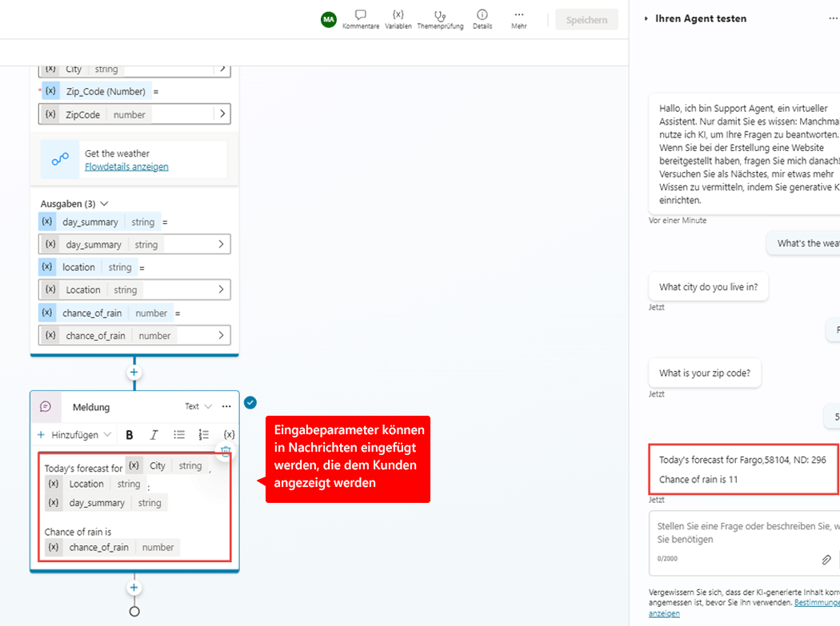
Task: Open the Variablen panel
Action: [x=398, y=19]
